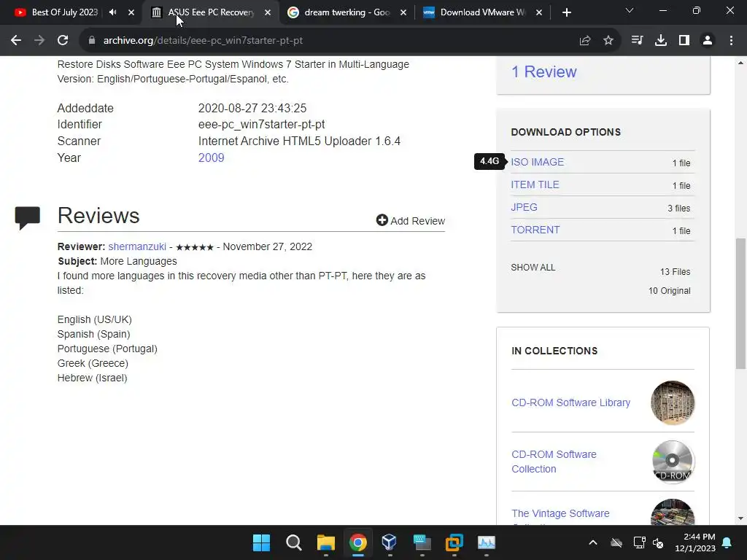Viewport: 747px width, 560px height.
Task: Open File Explorer from taskbar
Action: coord(326,542)
